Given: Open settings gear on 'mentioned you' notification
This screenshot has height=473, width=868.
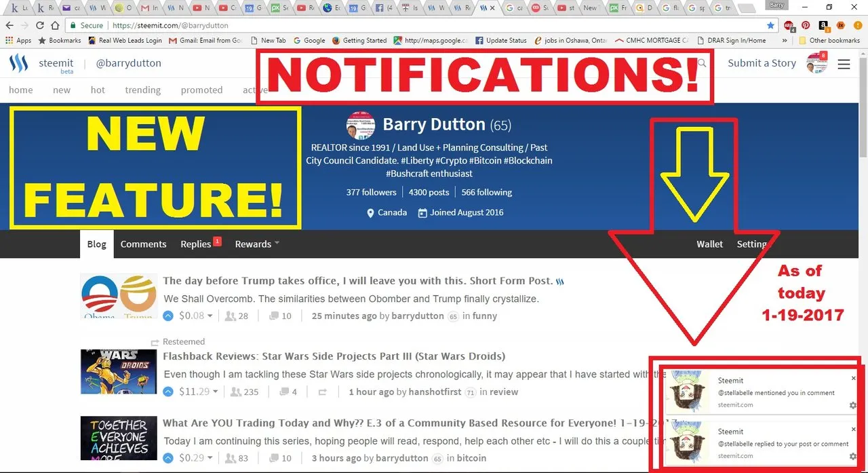Looking at the screenshot, I should (852, 405).
